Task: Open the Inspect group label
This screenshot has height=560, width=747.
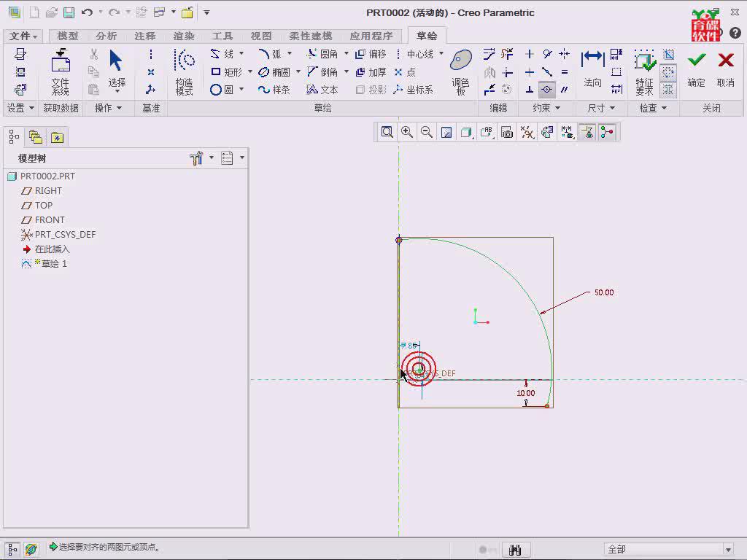Action: tap(653, 108)
